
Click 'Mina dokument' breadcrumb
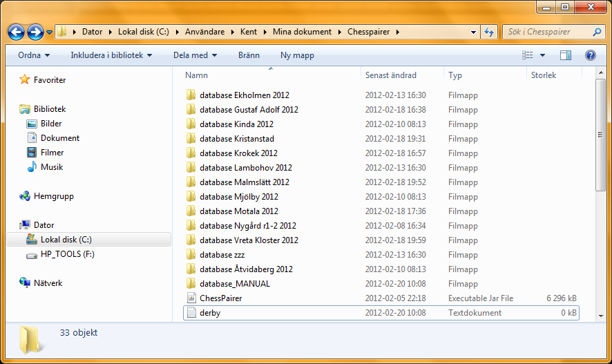302,32
